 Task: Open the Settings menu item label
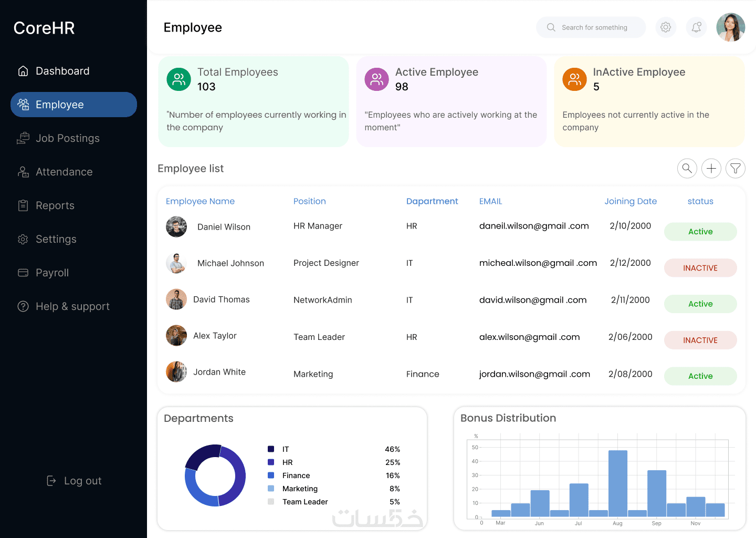coord(56,239)
